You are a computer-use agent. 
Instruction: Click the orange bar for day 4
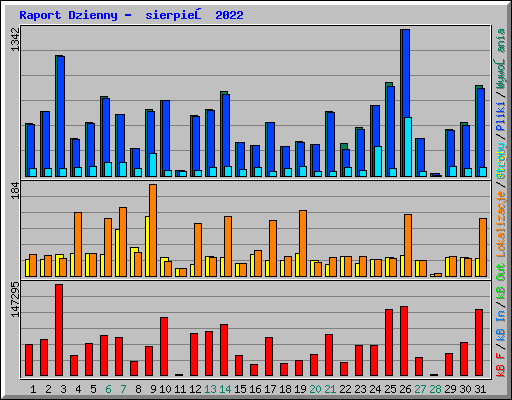(x=78, y=244)
